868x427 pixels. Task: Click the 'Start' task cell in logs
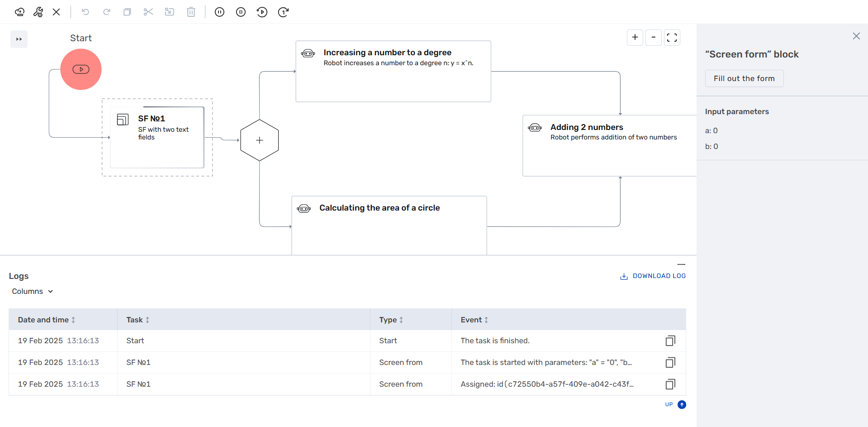click(x=135, y=341)
